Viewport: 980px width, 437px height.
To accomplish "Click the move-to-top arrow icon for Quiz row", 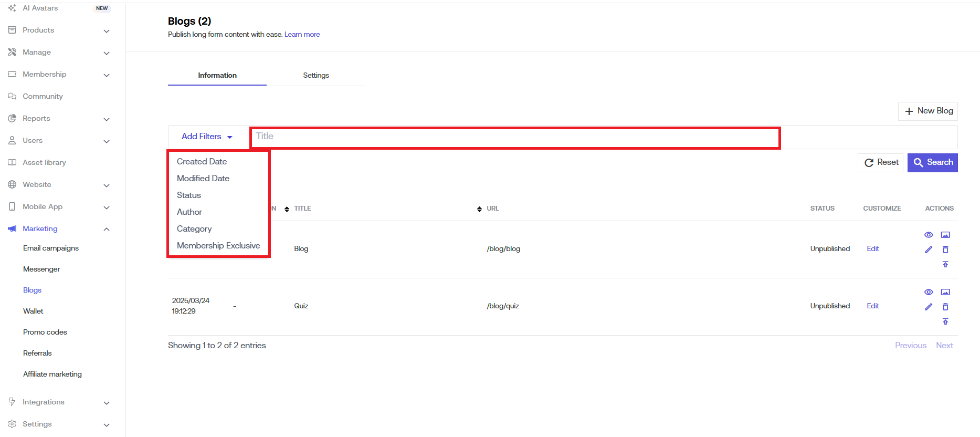I will (x=945, y=321).
